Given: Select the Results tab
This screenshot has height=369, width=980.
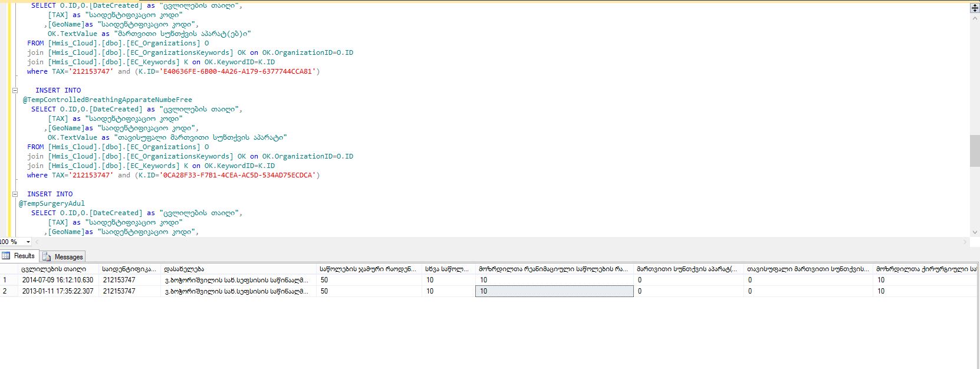Looking at the screenshot, I should point(19,256).
